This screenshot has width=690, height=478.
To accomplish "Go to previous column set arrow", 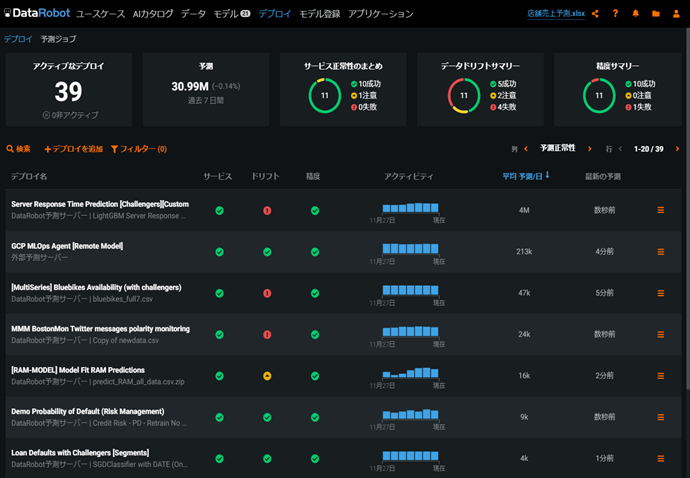I will tap(526, 149).
